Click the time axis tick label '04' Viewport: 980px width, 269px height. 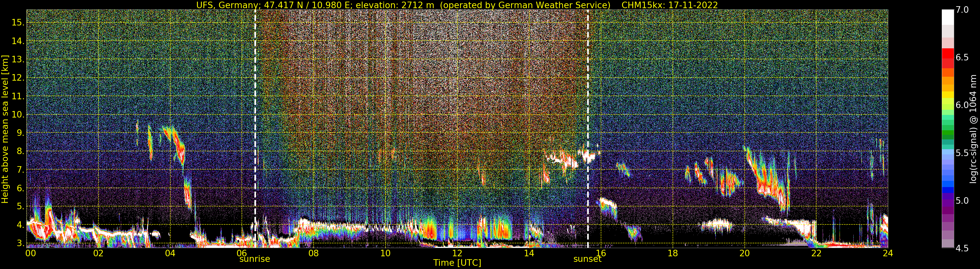170,253
